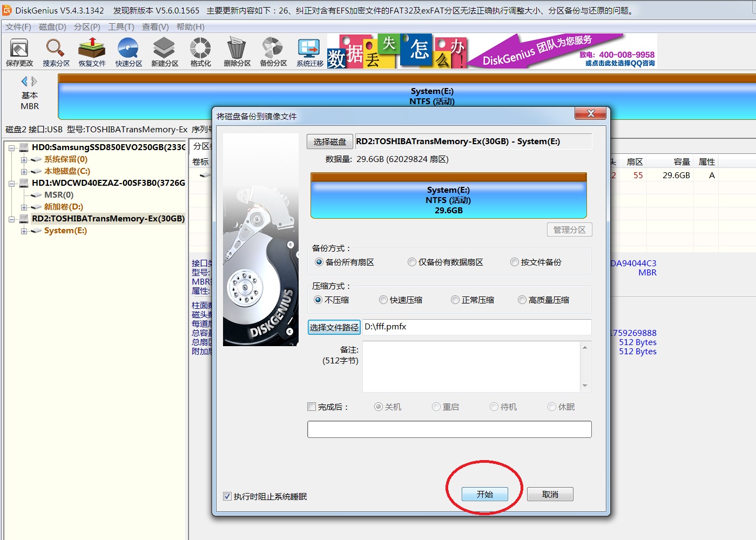Click the 新建分区 icon
The image size is (756, 540).
tap(164, 52)
